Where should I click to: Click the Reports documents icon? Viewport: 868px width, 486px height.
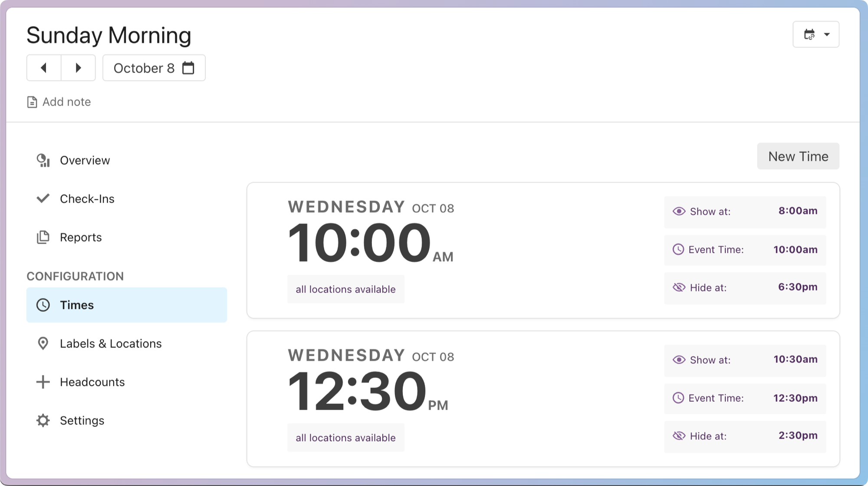[x=43, y=237]
